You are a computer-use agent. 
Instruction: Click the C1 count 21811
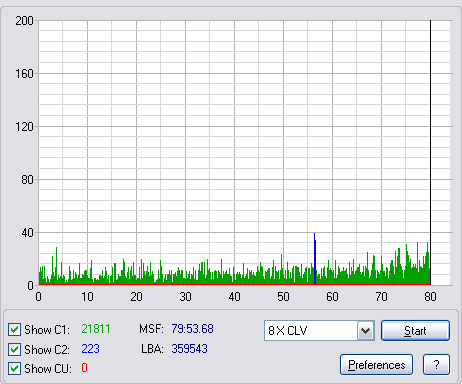click(96, 329)
